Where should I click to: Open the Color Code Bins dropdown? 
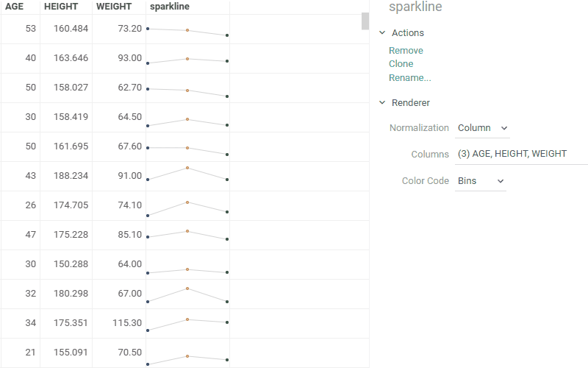click(481, 181)
